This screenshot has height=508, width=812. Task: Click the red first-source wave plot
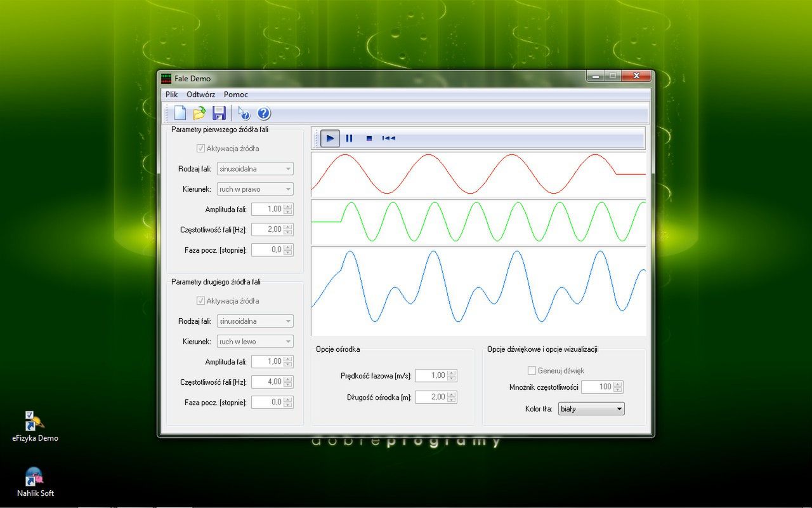pyautogui.click(x=478, y=175)
